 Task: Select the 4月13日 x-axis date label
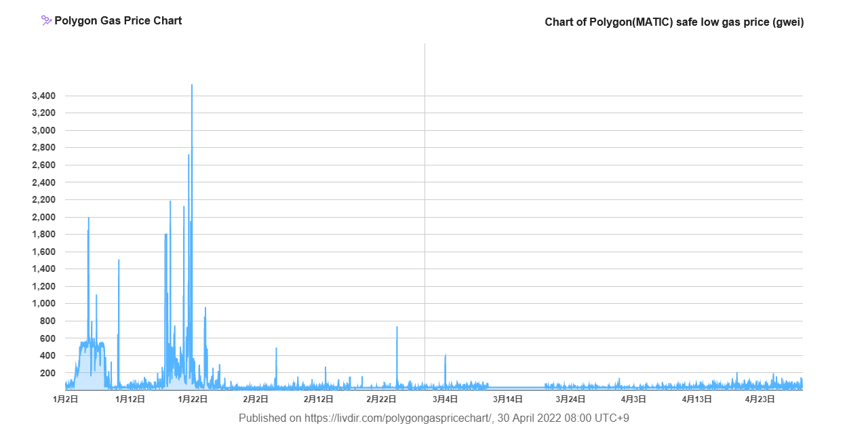[696, 399]
